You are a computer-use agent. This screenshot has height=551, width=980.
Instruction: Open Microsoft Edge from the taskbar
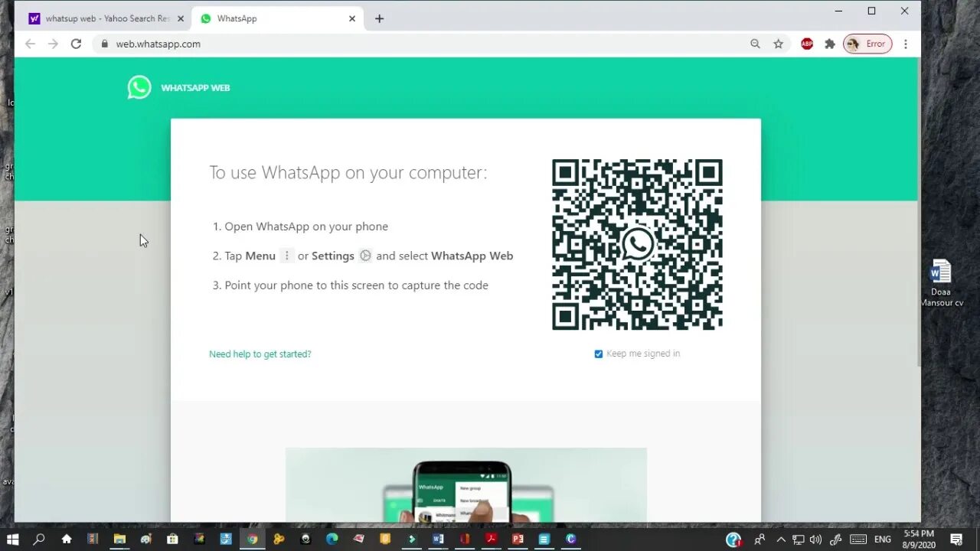point(332,539)
